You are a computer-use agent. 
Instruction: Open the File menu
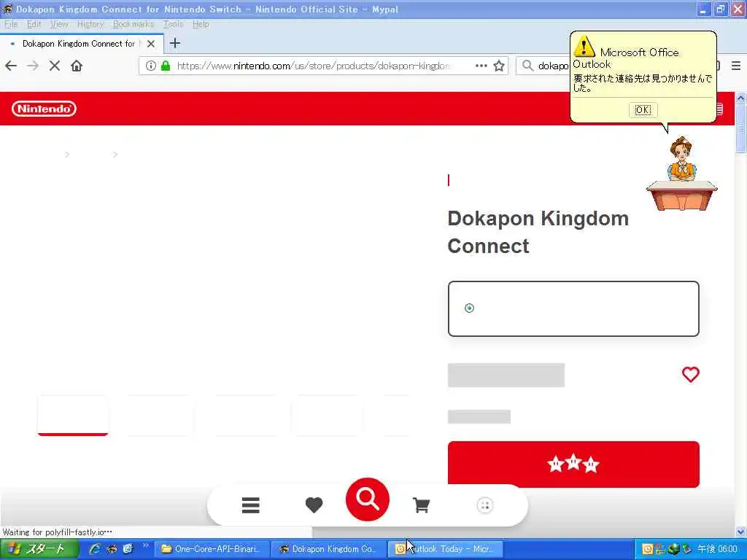coord(11,24)
